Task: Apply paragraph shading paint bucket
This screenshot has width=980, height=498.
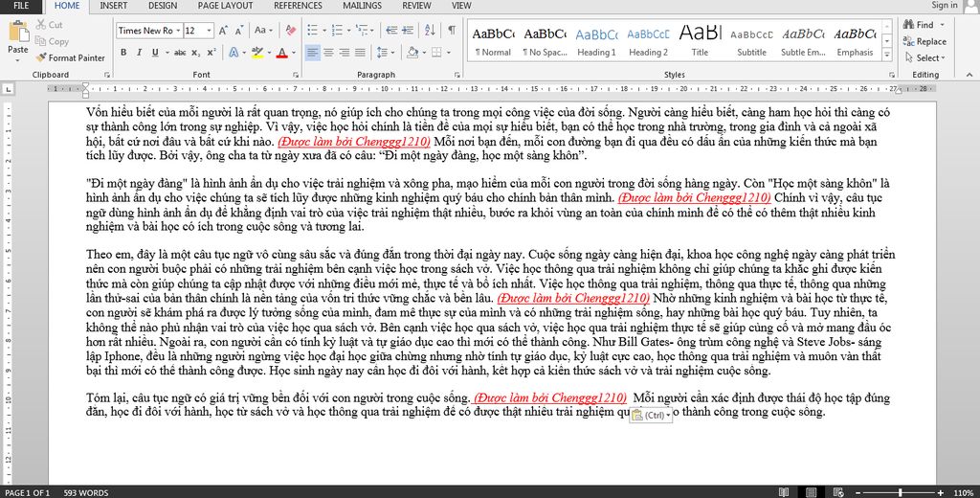Action: pos(412,53)
